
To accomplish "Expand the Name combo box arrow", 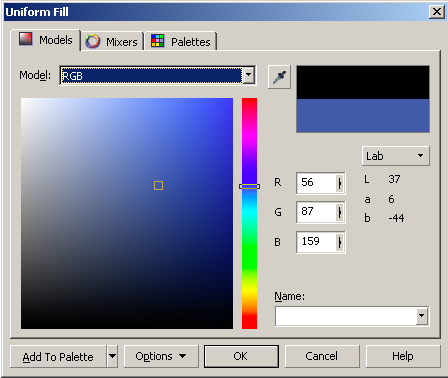I will click(422, 315).
